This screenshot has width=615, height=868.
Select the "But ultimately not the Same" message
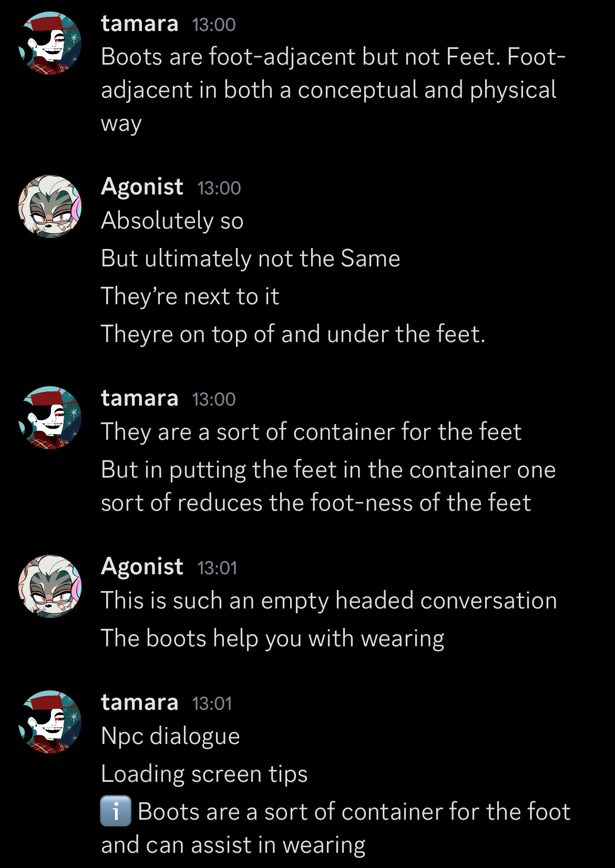pos(250,259)
